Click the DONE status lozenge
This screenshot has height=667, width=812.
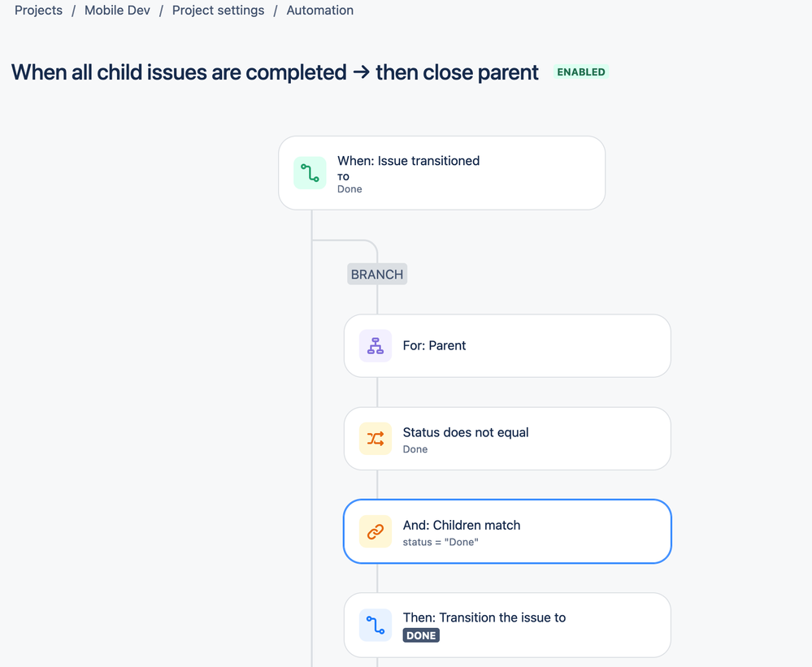pyautogui.click(x=421, y=635)
